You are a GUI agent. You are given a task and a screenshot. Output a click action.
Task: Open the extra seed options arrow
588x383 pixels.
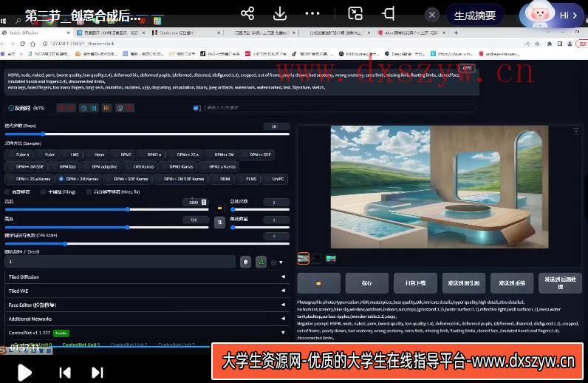point(281,262)
